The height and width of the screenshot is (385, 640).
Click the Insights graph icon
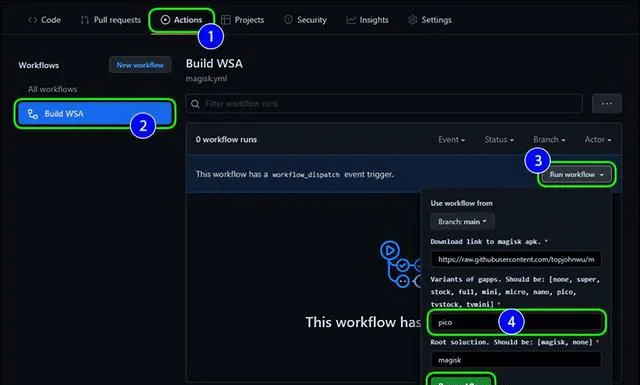pos(351,20)
